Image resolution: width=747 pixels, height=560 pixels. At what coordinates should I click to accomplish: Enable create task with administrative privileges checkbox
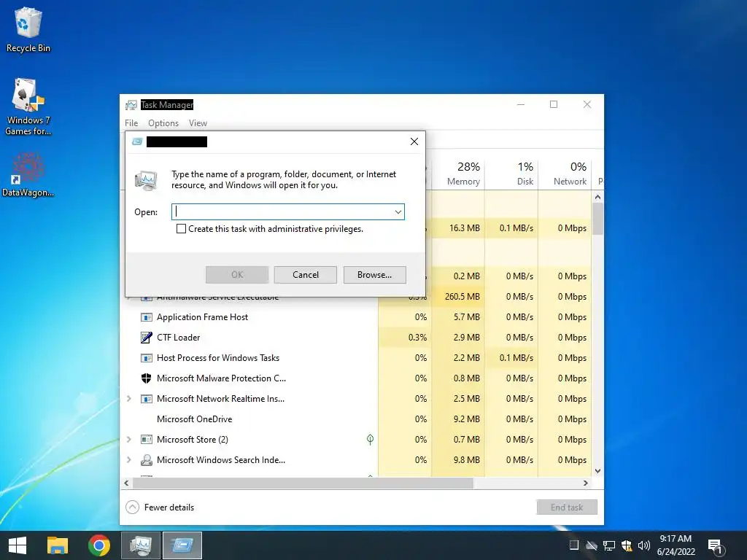[x=181, y=228]
